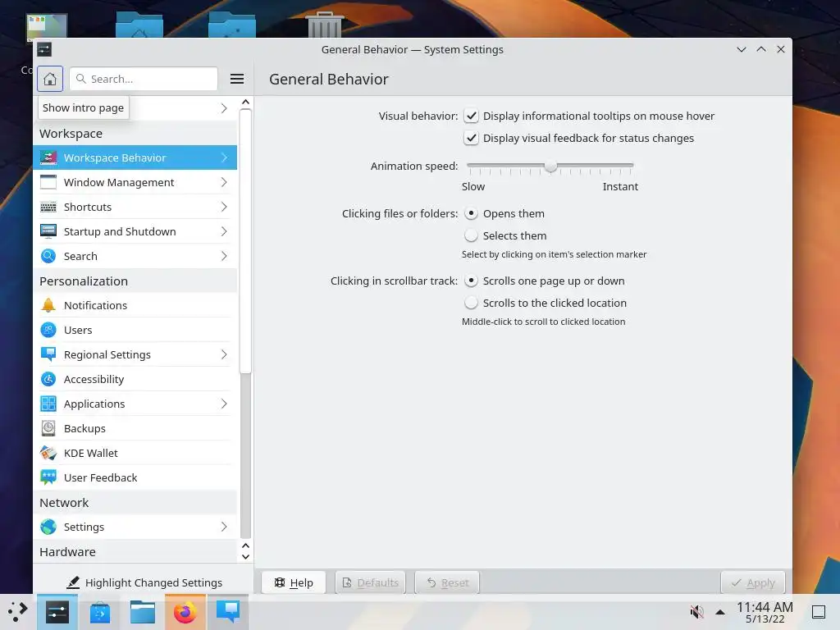Click the chat bubble taskbar icon
Image resolution: width=840 pixels, height=630 pixels.
point(228,610)
